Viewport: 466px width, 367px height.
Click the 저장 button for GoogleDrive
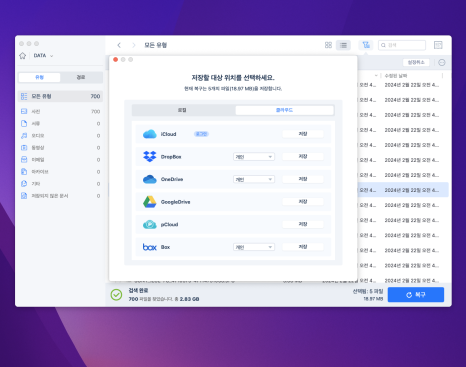tap(303, 202)
